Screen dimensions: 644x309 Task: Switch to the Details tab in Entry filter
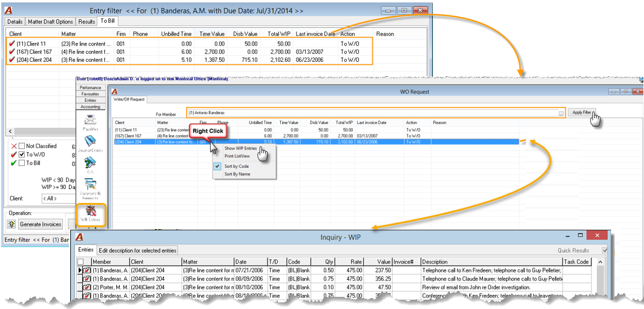(15, 21)
